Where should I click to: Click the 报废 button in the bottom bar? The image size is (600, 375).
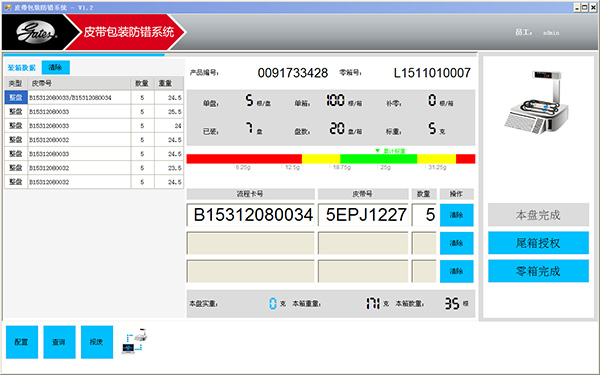click(x=97, y=342)
